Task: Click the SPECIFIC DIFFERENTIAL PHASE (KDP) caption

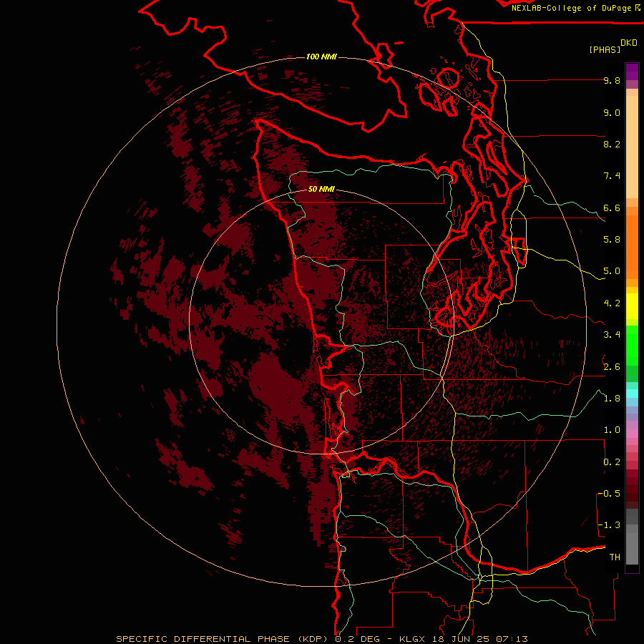Action: (223, 639)
